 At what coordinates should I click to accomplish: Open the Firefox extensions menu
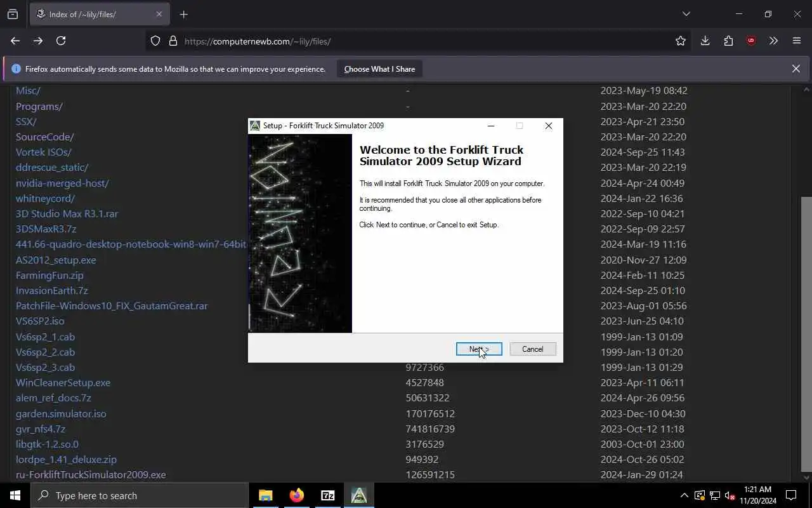coord(728,41)
